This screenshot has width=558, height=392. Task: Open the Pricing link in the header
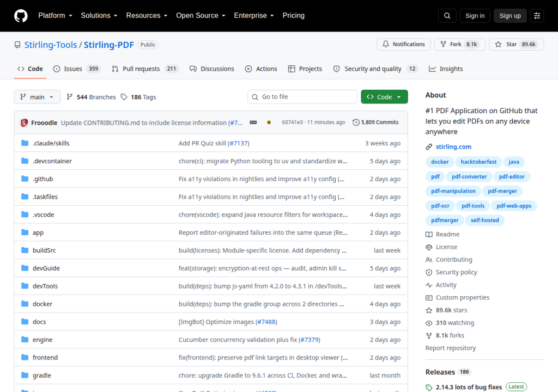click(294, 16)
